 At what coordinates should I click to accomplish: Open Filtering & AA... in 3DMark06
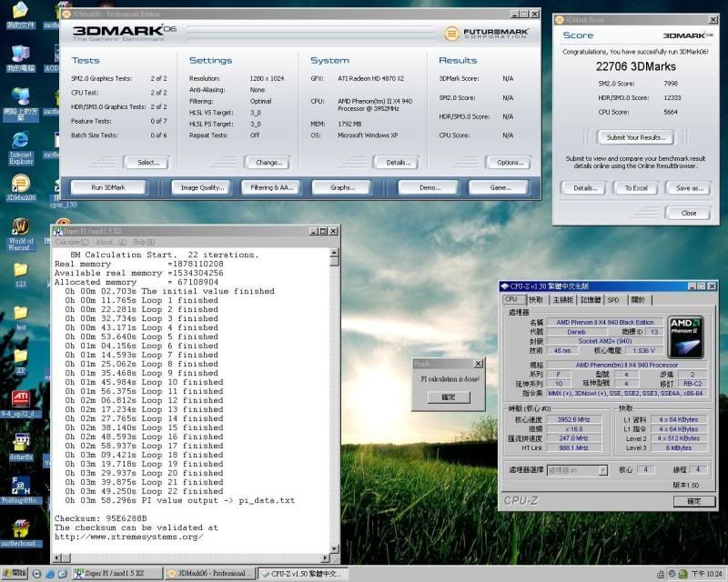pos(271,187)
